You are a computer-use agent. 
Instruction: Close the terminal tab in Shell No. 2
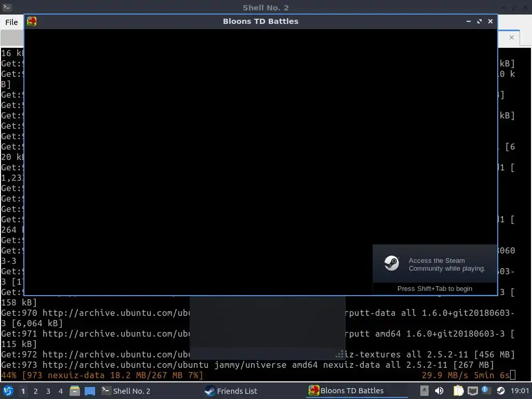[512, 37]
